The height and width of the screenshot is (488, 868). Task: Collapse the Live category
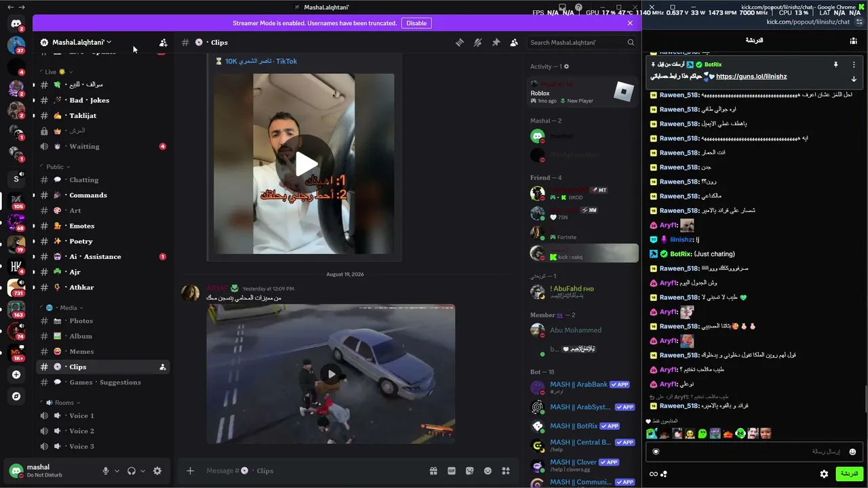click(x=58, y=71)
